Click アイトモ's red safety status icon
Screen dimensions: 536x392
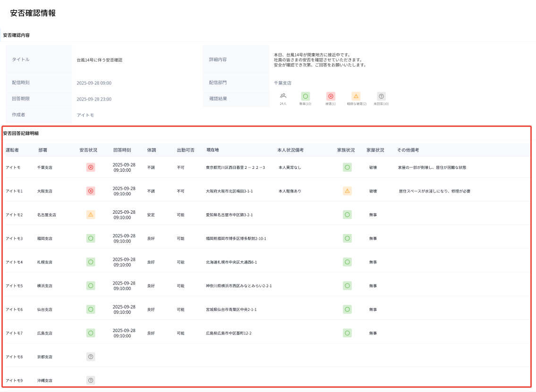point(91,167)
